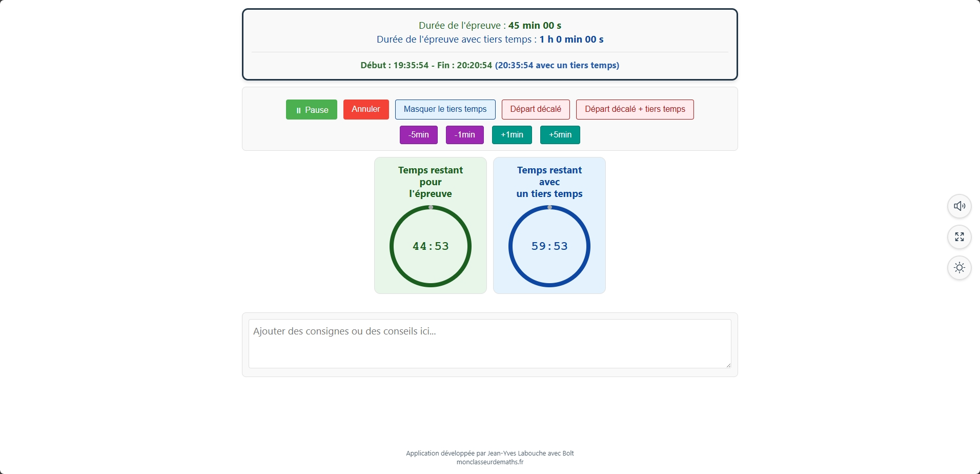Image resolution: width=980 pixels, height=474 pixels.
Task: Click the monclasseurdemaths.fr footer text
Action: coord(489,462)
